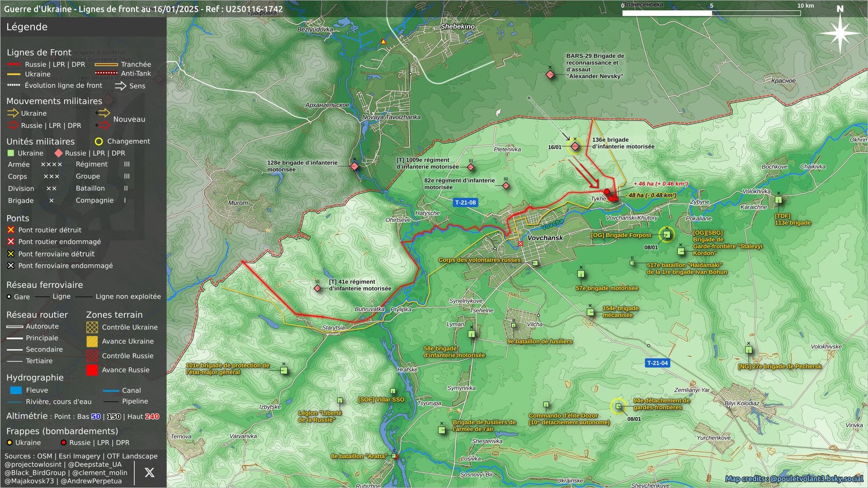This screenshot has width=868, height=488.
Task: Click the Légion Liberté de la Russie marker
Action: (x=340, y=400)
